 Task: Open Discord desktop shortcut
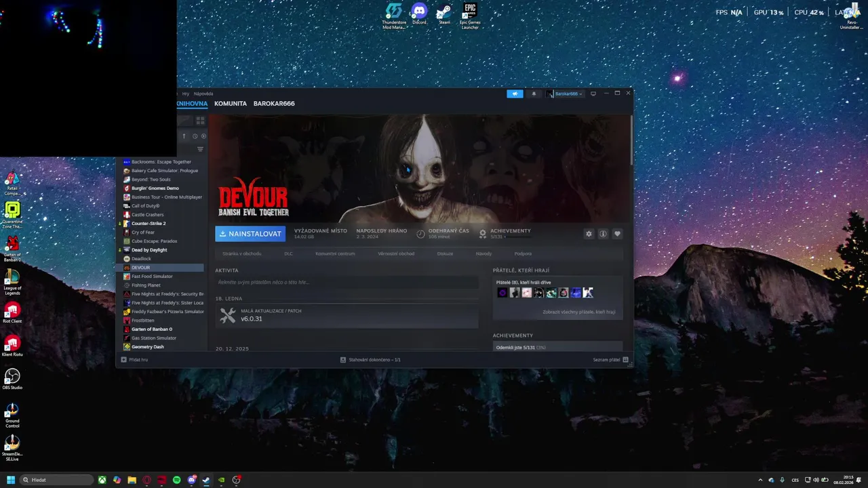click(x=419, y=14)
